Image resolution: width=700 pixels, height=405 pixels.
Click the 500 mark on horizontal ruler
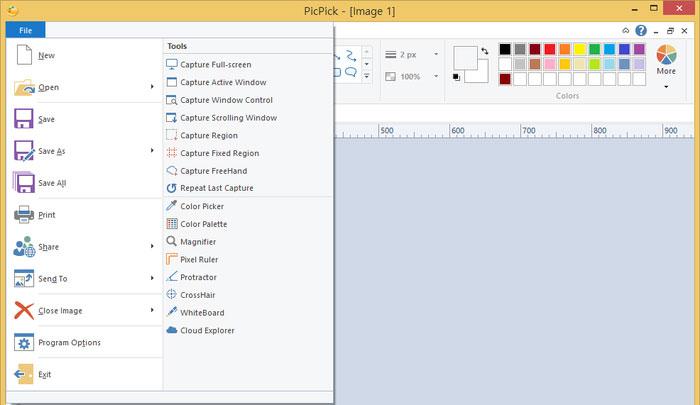(x=387, y=130)
